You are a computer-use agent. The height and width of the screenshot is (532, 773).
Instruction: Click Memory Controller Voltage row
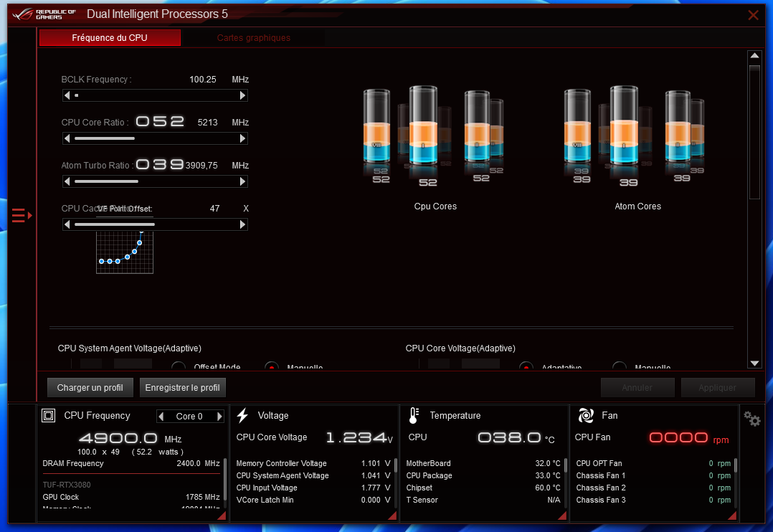coord(313,463)
